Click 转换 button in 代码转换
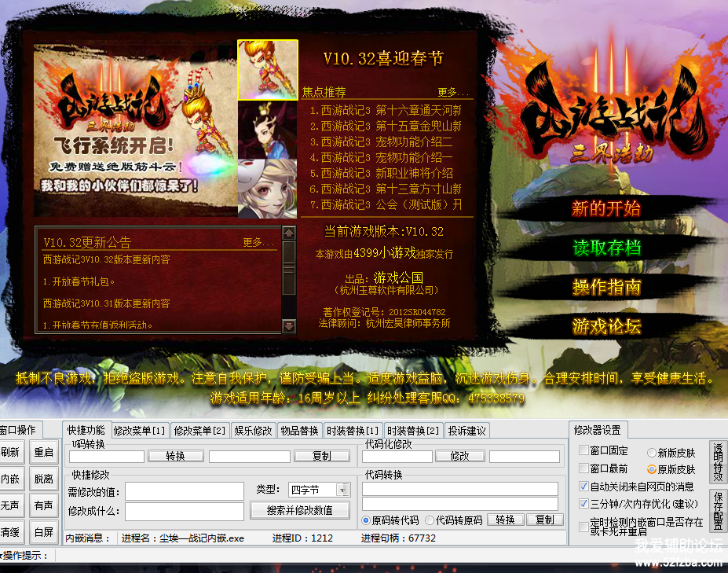The width and height of the screenshot is (728, 573). tap(505, 520)
